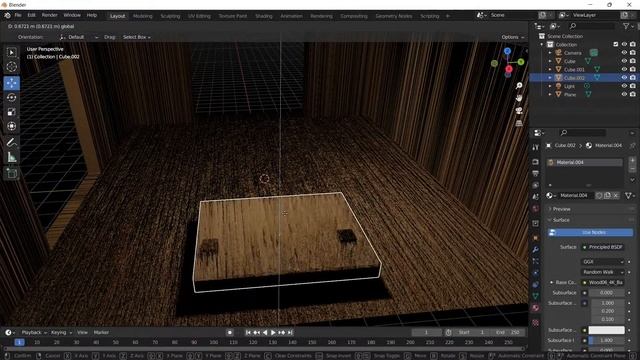Open the Material properties tab icon

point(536,308)
